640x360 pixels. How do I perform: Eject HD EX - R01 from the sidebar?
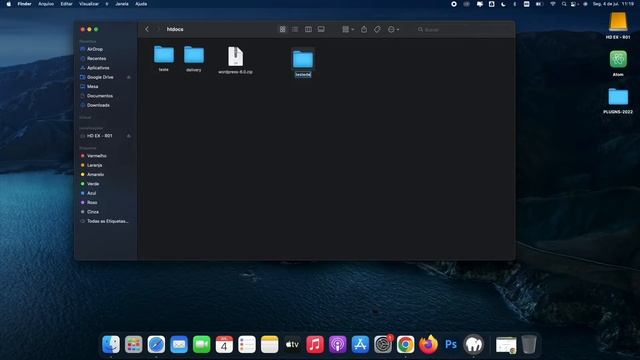pyautogui.click(x=129, y=136)
